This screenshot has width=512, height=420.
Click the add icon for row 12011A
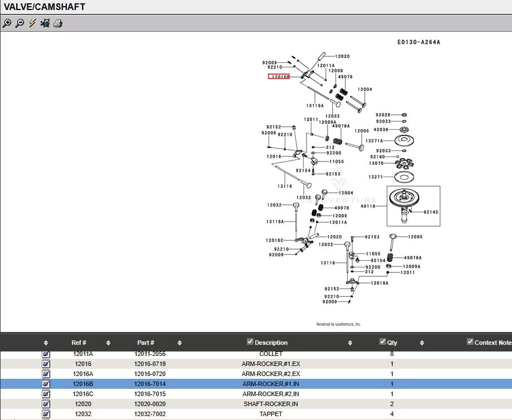point(46,354)
